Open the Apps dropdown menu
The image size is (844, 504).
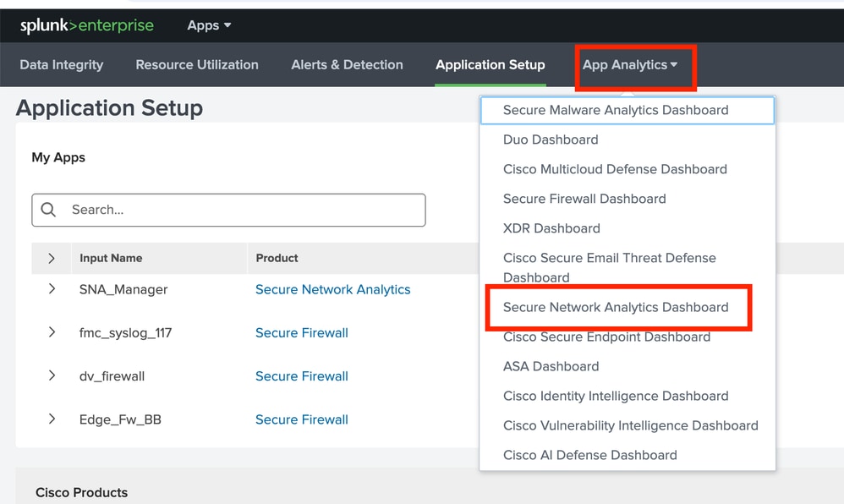tap(209, 25)
